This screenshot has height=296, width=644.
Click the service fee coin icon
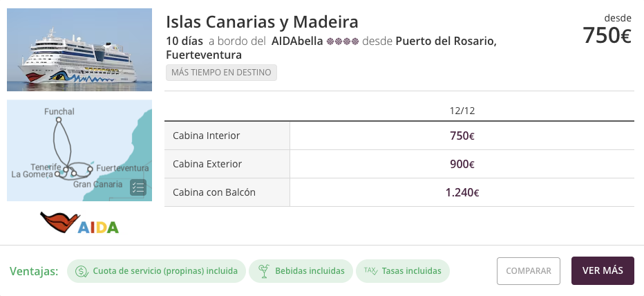click(x=82, y=271)
